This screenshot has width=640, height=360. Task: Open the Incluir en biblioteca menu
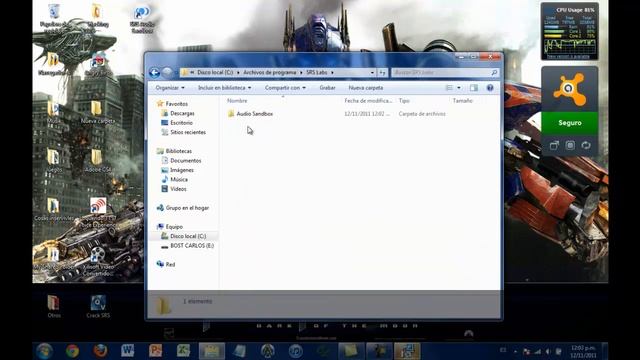[x=224, y=88]
